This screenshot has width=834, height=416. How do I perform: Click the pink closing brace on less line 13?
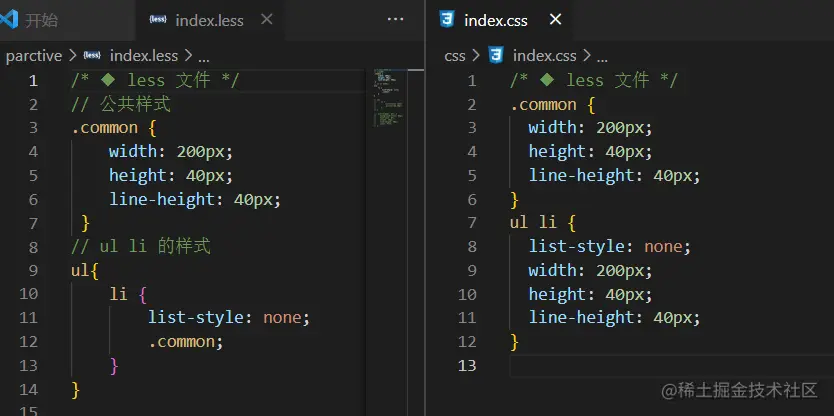click(114, 365)
